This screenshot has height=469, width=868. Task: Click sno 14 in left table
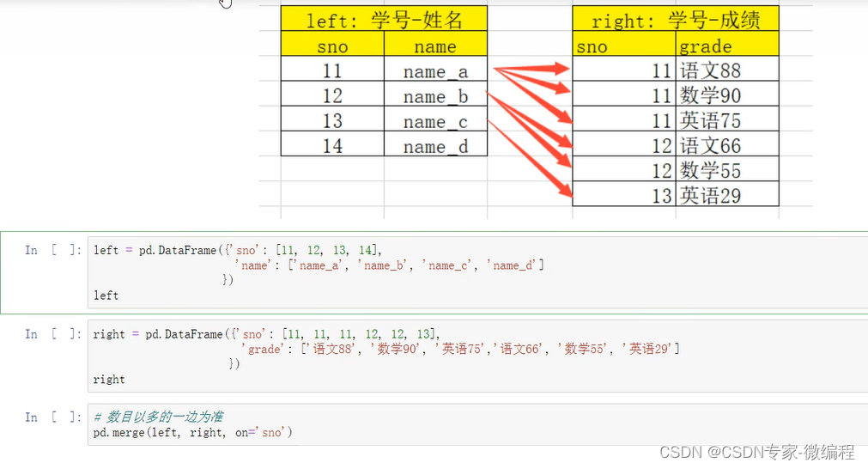(x=333, y=143)
